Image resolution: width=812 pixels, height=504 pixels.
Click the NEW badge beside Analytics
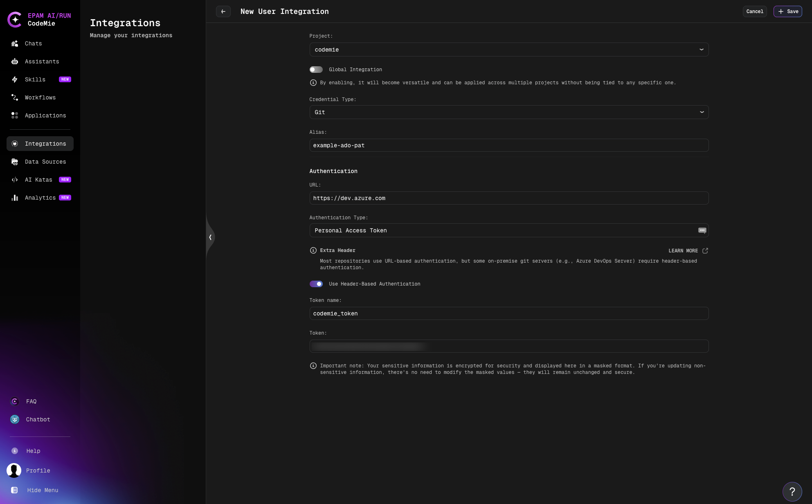point(65,198)
